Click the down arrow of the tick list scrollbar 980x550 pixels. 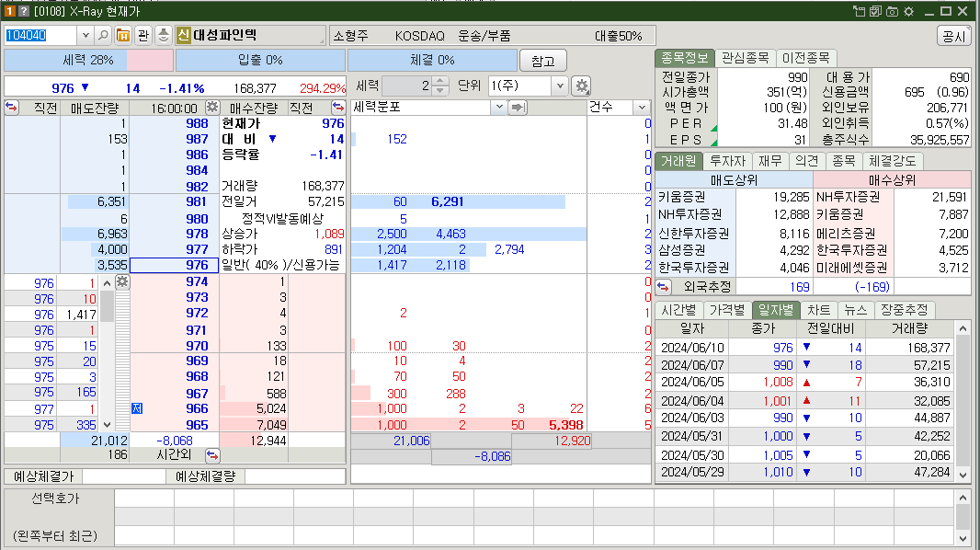(x=107, y=424)
